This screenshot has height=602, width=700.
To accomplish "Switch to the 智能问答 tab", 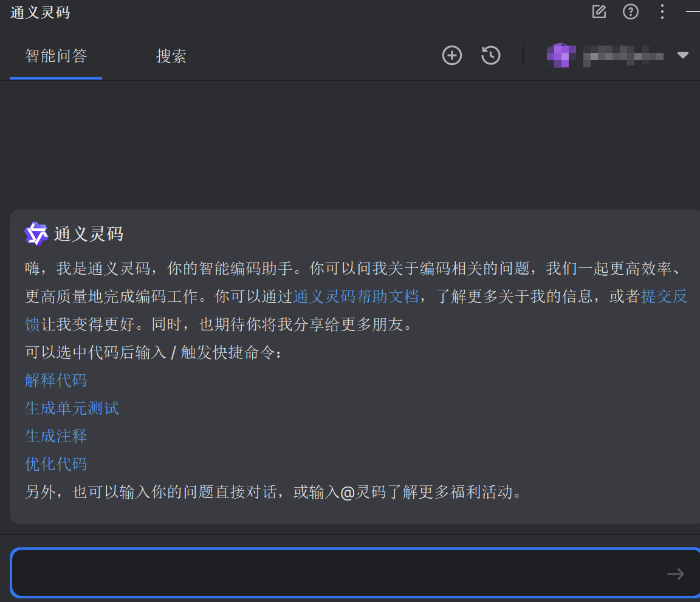I will click(x=57, y=56).
